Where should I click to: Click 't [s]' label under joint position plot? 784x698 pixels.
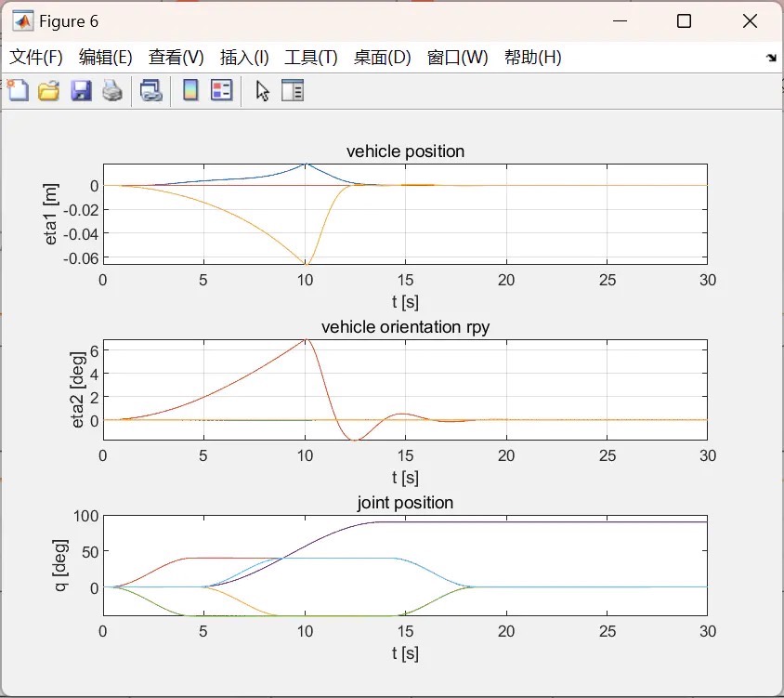click(406, 653)
